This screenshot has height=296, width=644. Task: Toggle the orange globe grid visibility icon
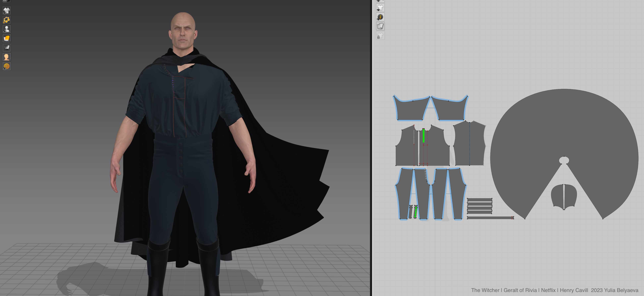point(6,66)
